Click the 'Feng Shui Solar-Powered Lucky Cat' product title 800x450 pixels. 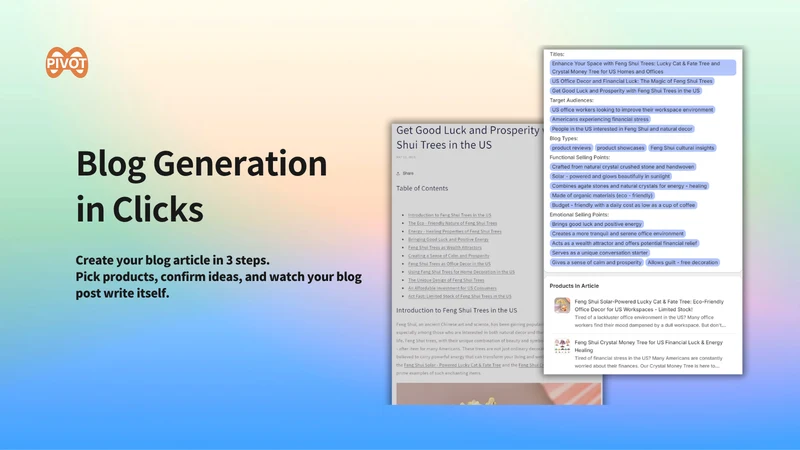[x=649, y=306]
